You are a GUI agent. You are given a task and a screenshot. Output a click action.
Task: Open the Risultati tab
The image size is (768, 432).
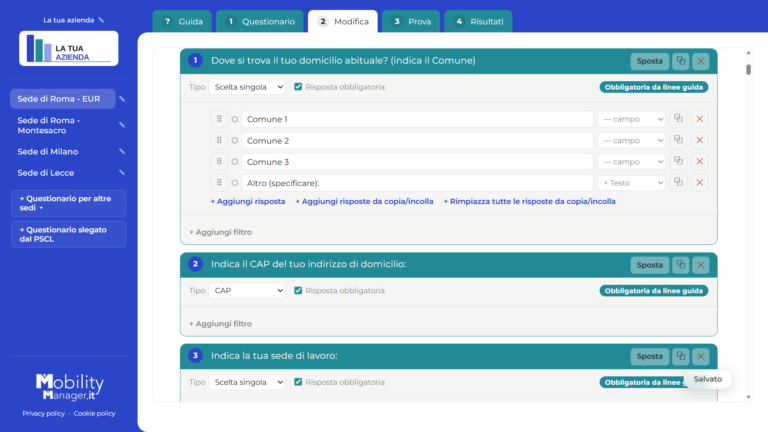[x=479, y=22]
